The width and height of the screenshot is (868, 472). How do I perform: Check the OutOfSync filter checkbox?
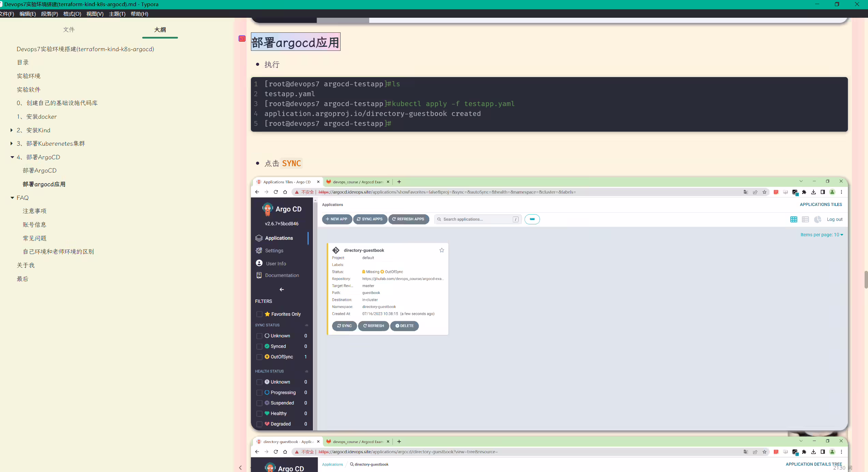(x=259, y=357)
